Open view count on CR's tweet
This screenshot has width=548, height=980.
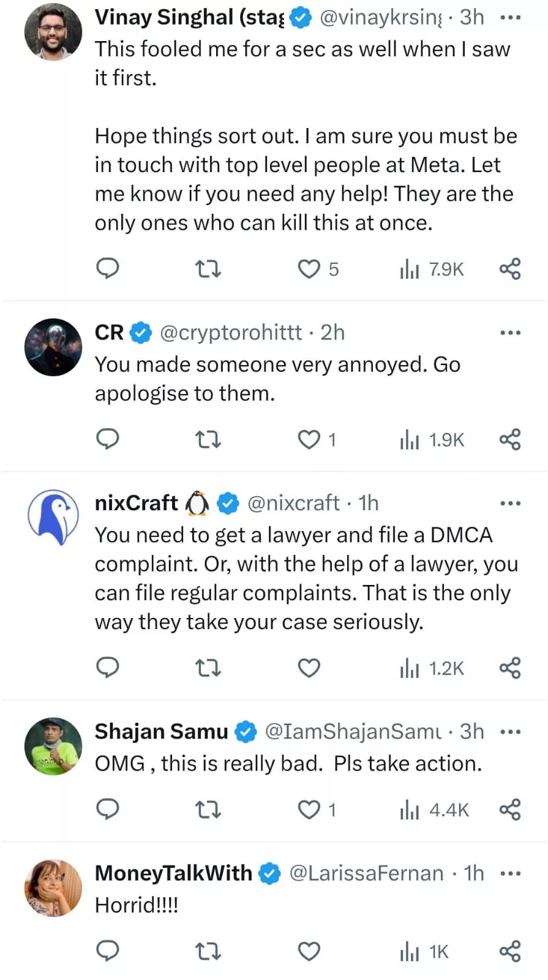tap(432, 439)
